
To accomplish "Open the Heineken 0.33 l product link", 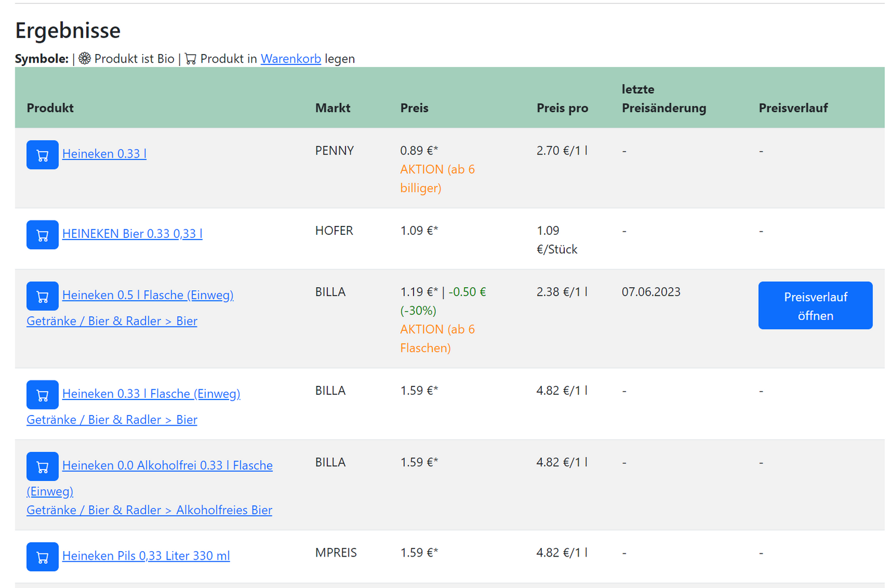I will 104,154.
